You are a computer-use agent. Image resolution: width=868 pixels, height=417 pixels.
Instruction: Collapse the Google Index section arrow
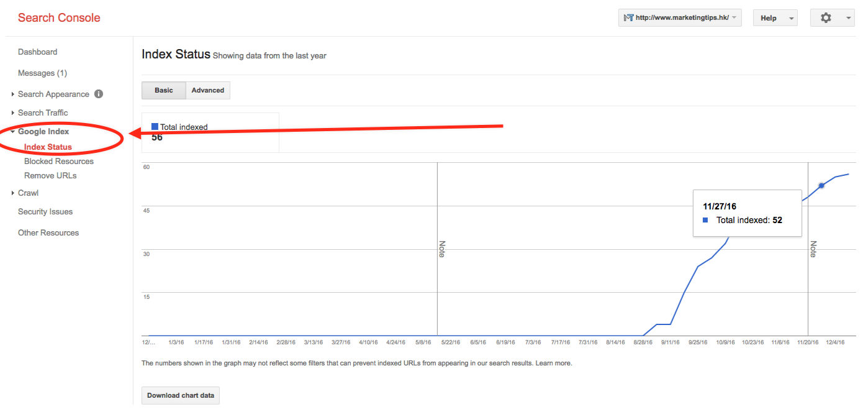click(x=13, y=132)
